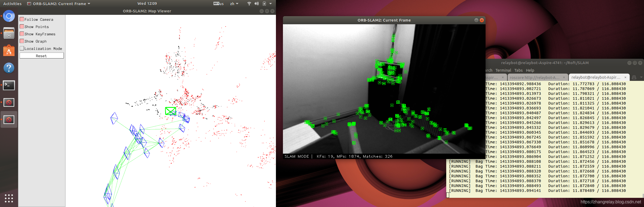Close the relaybot terminal window
Image resolution: width=644 pixels, height=207 pixels.
click(640, 63)
